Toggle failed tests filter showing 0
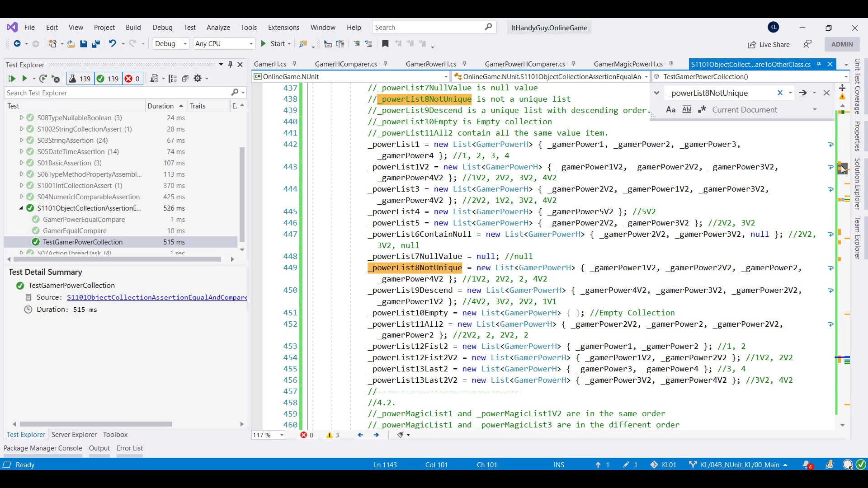 [x=132, y=79]
